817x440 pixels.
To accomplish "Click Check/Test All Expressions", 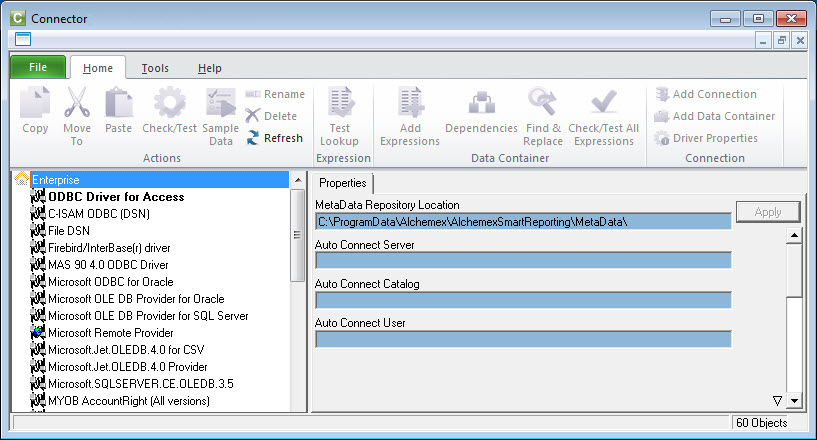I will (603, 117).
